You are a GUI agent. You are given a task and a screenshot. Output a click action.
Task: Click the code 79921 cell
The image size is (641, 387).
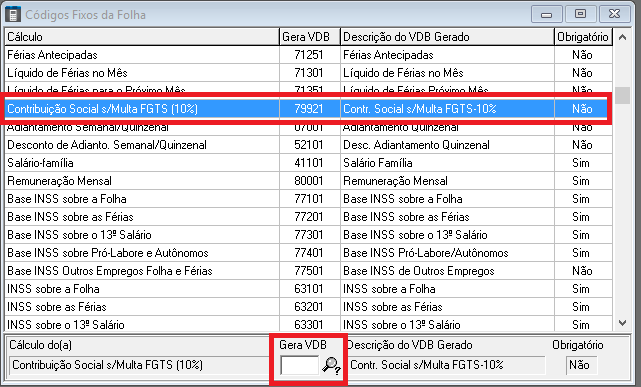(x=310, y=109)
